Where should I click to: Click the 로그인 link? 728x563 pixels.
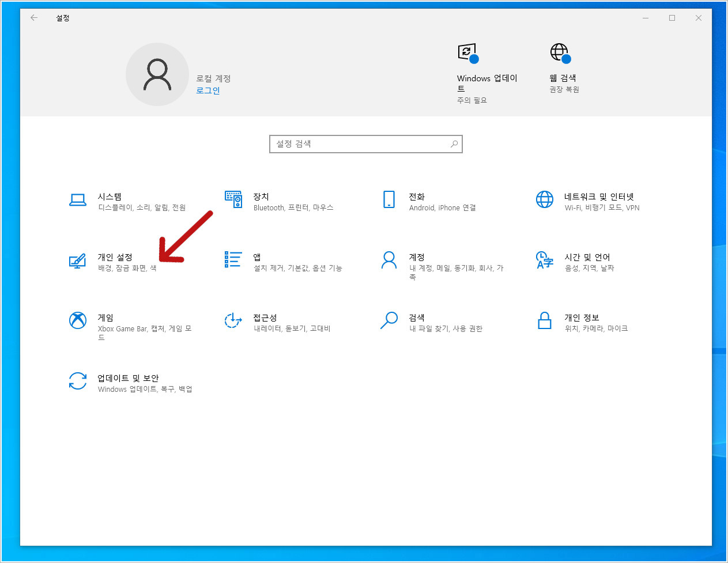click(208, 90)
